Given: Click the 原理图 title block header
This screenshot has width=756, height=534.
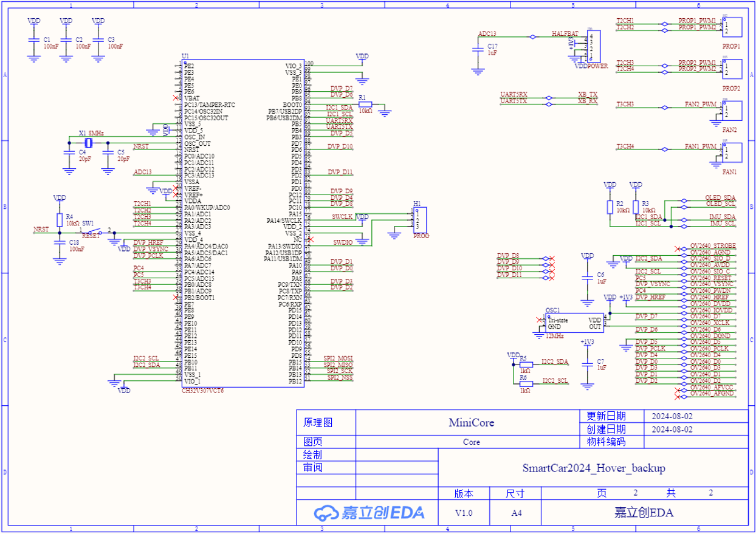Looking at the screenshot, I should pos(318,422).
